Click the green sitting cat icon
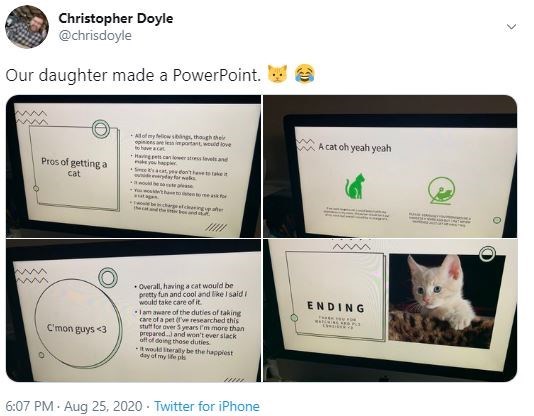Screen dimensions: 534x416 point(356,186)
